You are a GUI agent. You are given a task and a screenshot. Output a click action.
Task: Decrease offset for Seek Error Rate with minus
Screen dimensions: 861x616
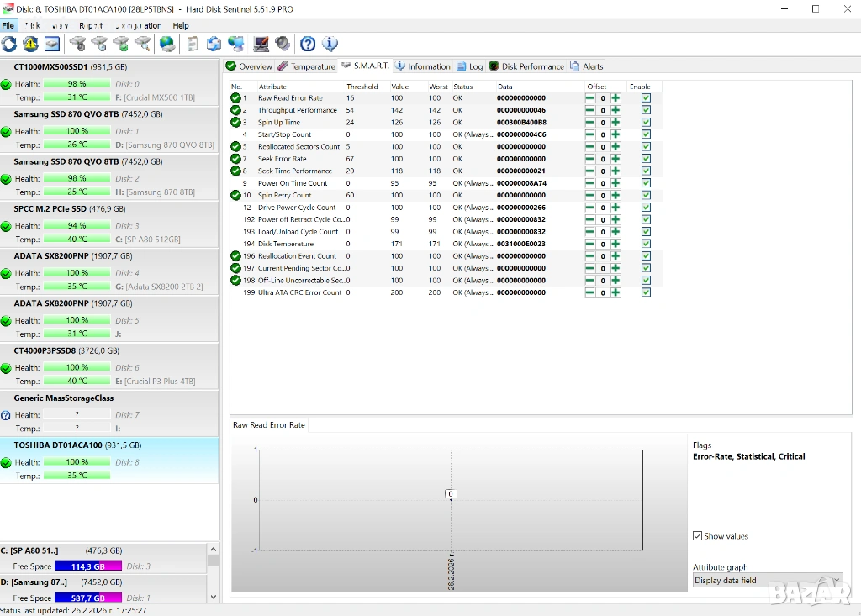[x=590, y=159]
